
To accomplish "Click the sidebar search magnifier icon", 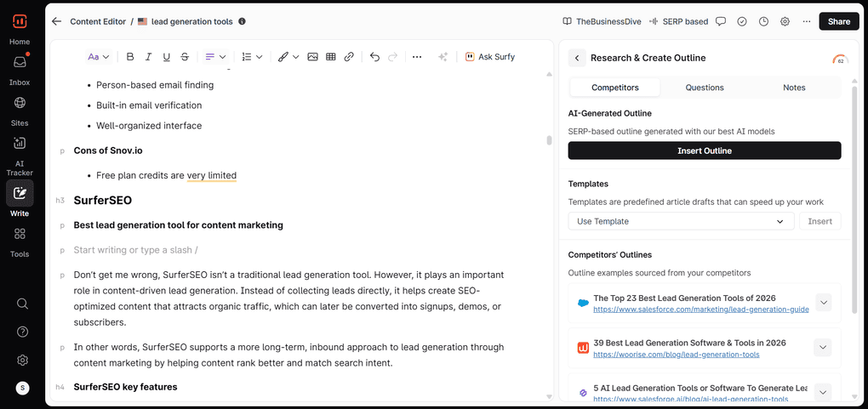I will [x=22, y=304].
